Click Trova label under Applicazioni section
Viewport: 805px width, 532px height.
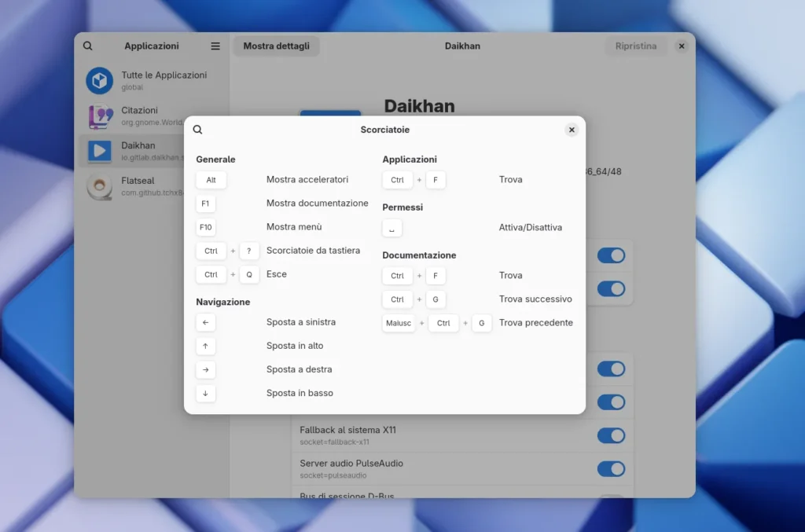(x=510, y=179)
